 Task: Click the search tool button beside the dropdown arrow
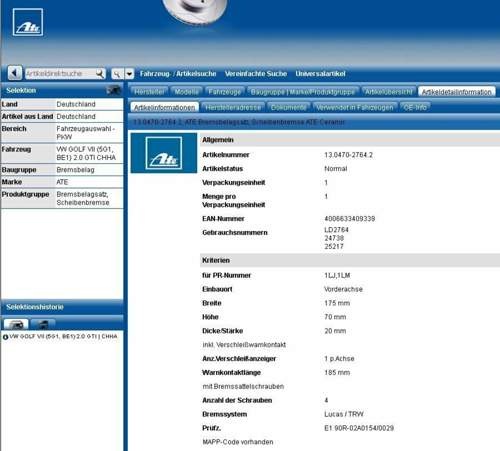[x=117, y=74]
